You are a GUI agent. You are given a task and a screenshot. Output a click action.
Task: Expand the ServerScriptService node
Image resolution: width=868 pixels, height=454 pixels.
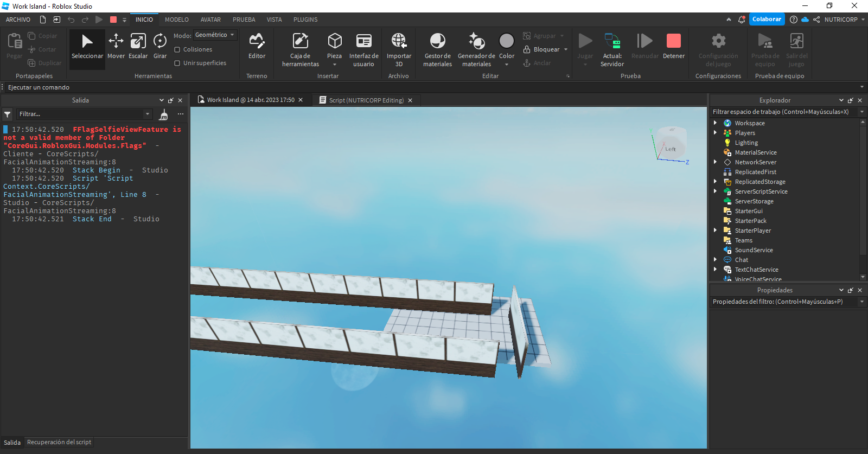tap(716, 191)
